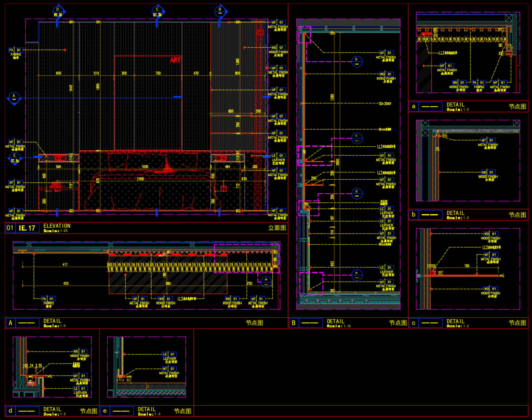Click the 2800 height dimension in section B

click(338, 162)
